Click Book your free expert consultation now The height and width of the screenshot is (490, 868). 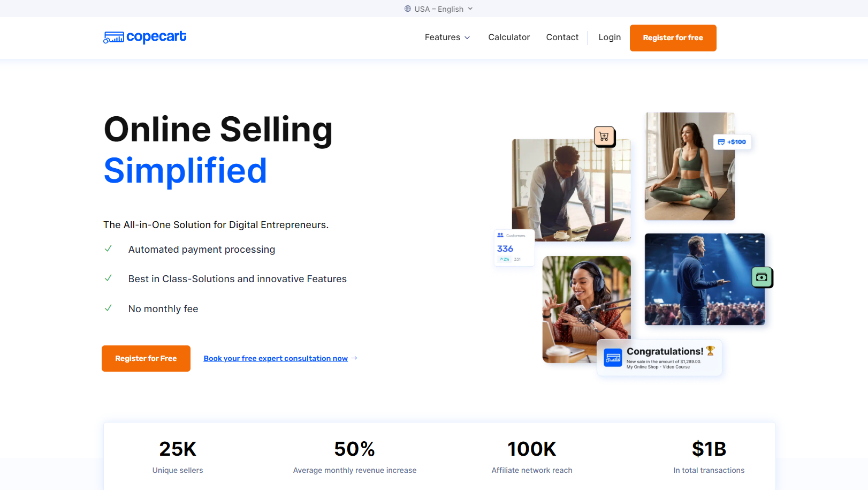point(275,358)
